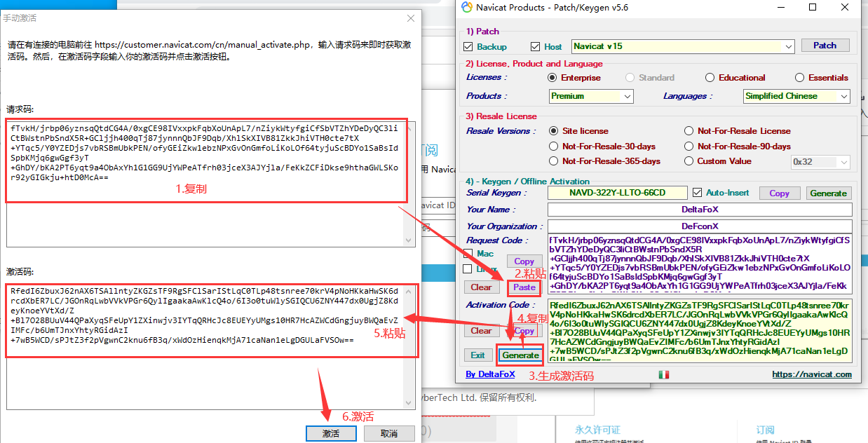Toggle the Auto-Insert checkbox

(697, 193)
